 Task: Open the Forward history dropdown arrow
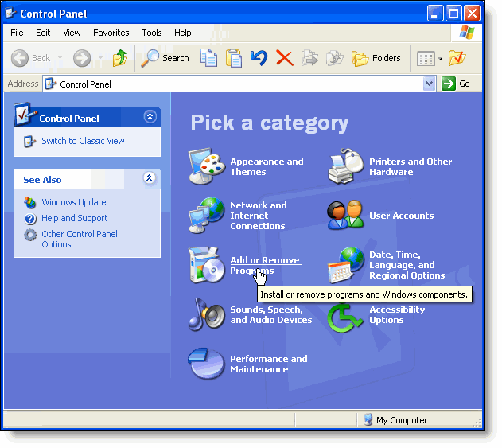pos(100,58)
